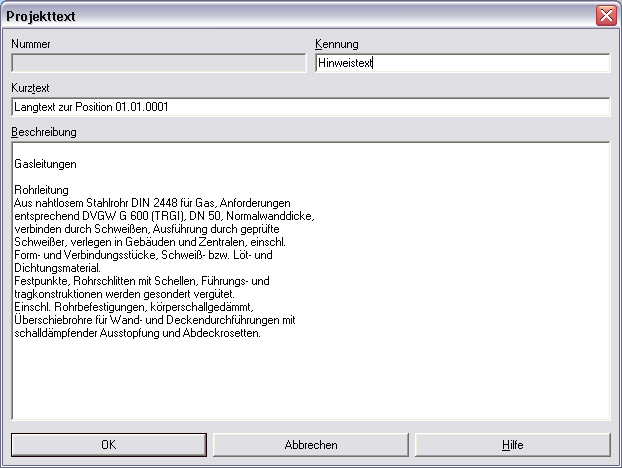The image size is (622, 468).
Task: Click the greyed Nummer field
Action: pos(159,63)
